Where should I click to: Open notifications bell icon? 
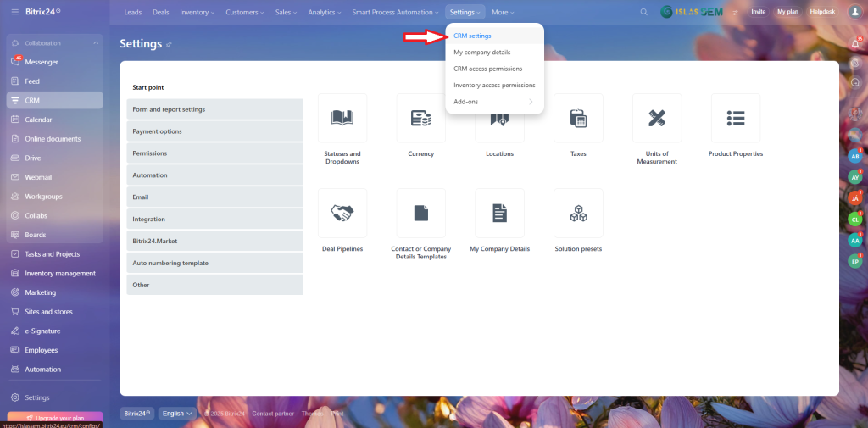854,43
